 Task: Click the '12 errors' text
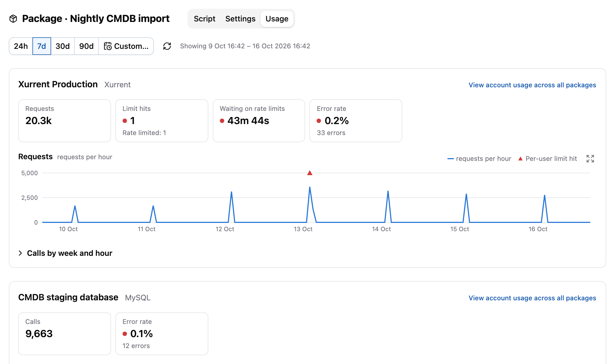click(x=136, y=346)
